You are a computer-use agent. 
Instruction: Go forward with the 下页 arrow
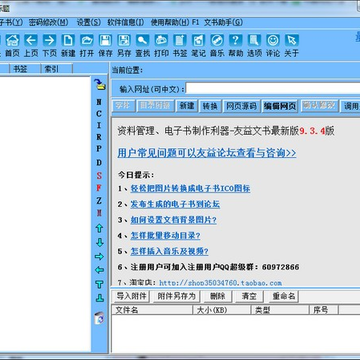pos(50,45)
